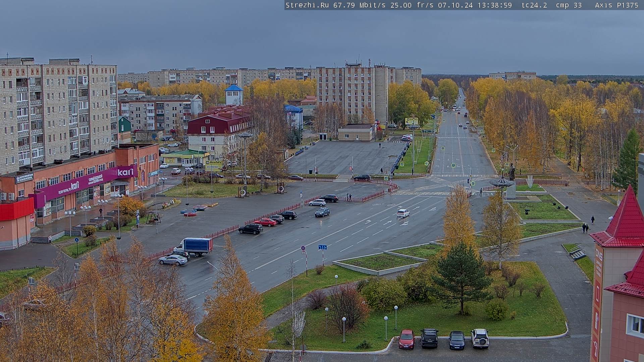644x362 pixels.
Task: Click the large white "kari" store sign
Action: (125, 172)
